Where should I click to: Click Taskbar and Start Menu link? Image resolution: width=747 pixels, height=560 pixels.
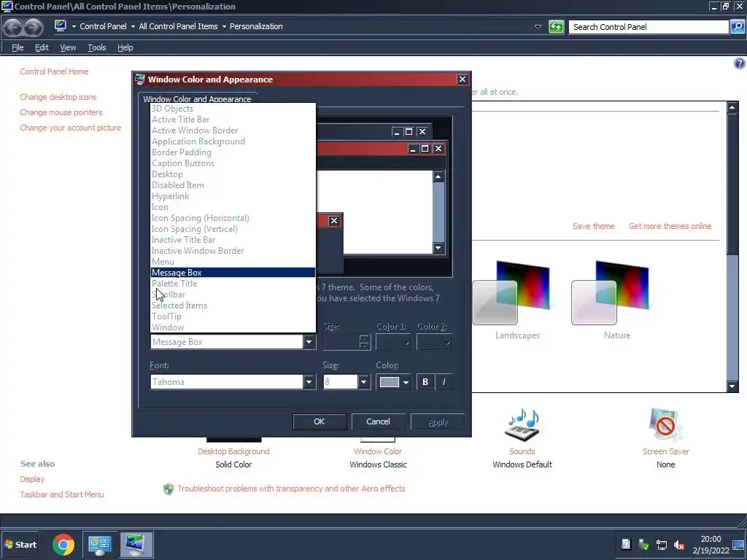pos(62,495)
